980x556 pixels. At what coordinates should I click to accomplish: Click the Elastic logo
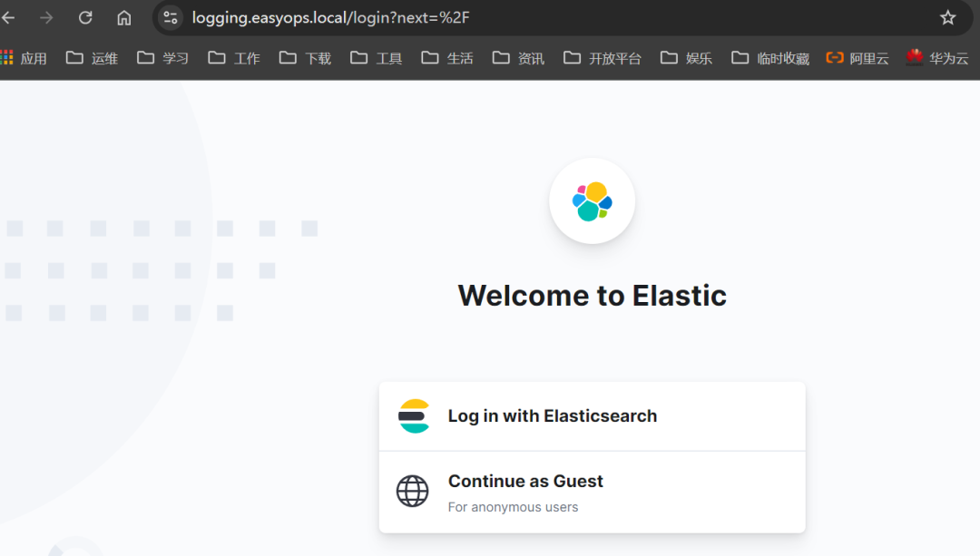tap(592, 201)
